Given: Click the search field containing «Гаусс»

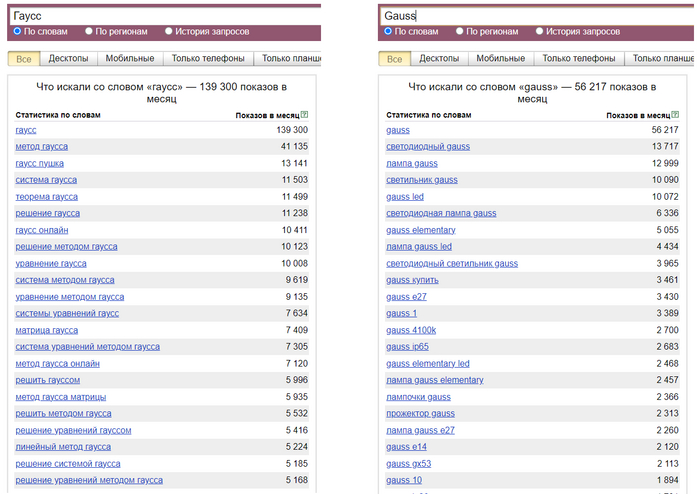Looking at the screenshot, I should [x=160, y=16].
